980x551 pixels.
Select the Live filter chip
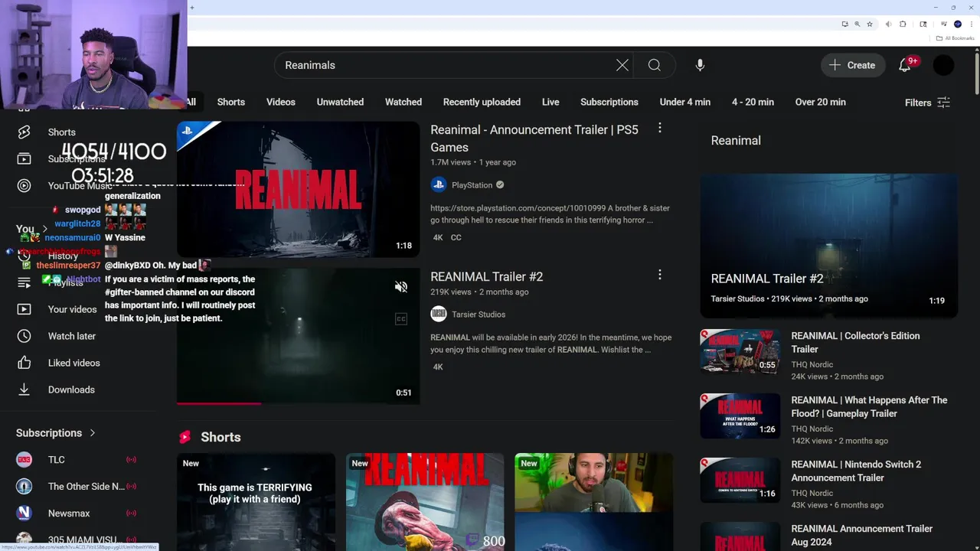pos(550,102)
